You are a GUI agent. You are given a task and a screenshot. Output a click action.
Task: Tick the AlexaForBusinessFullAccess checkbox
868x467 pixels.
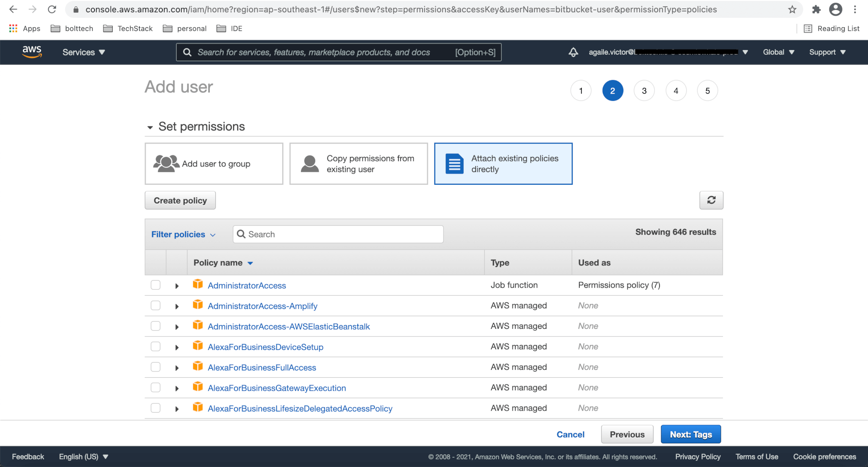tap(156, 367)
